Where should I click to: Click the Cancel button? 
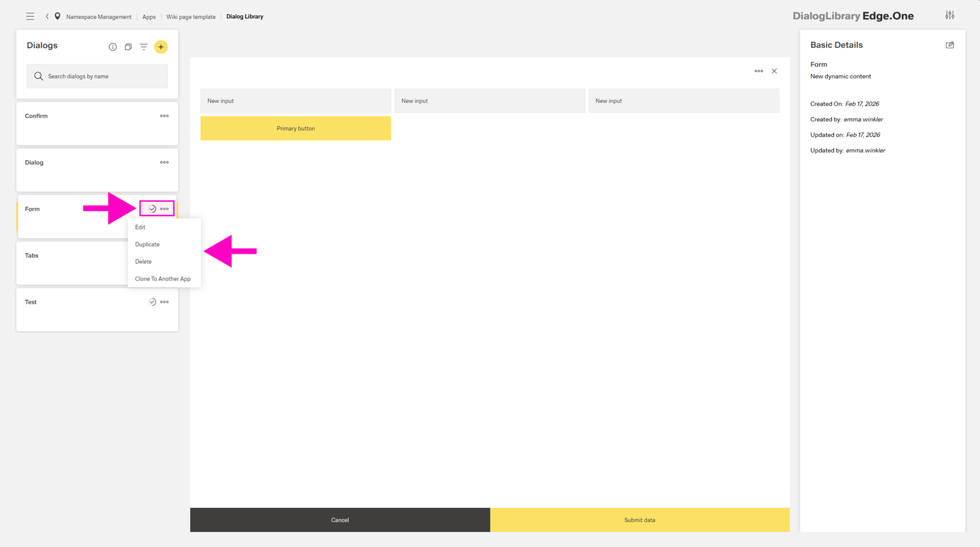tap(340, 520)
